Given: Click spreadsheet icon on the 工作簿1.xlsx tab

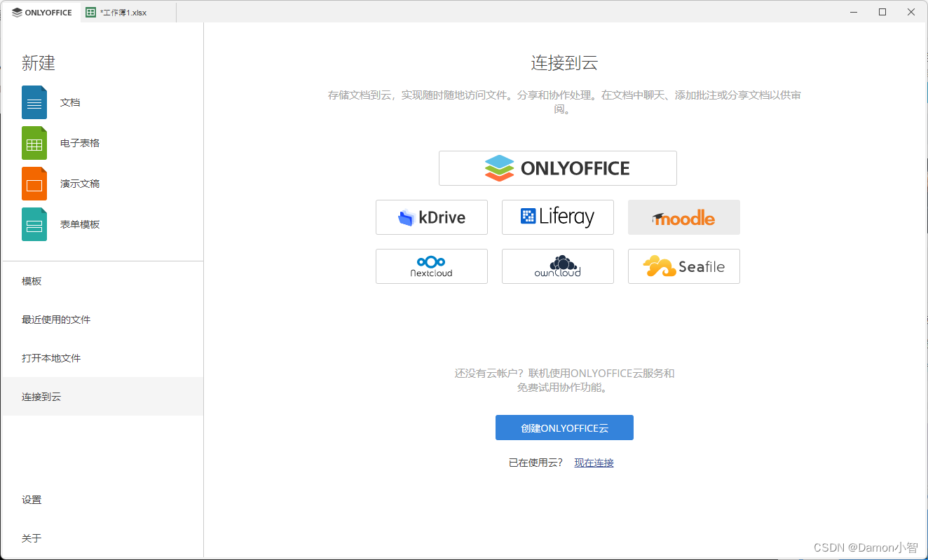Looking at the screenshot, I should click(91, 13).
